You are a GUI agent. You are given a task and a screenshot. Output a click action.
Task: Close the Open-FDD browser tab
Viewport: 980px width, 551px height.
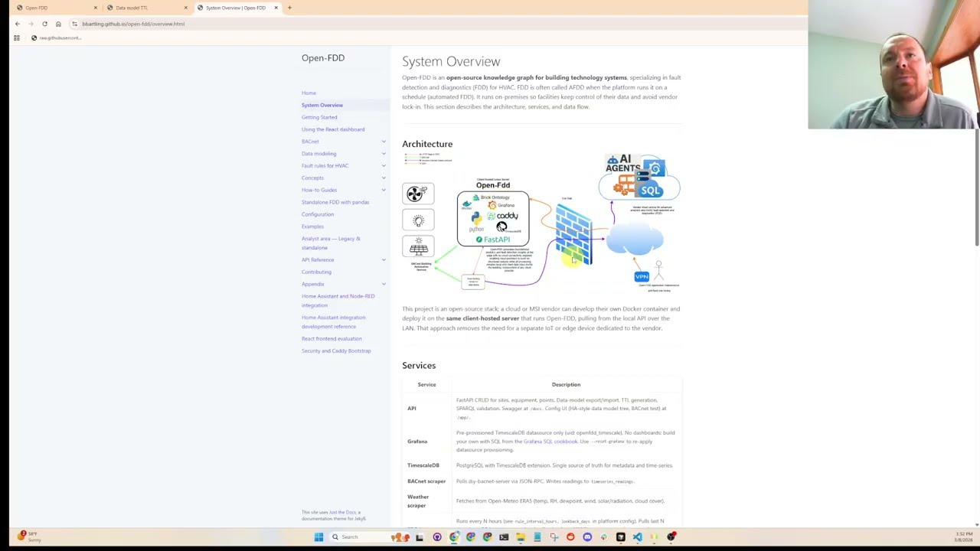click(96, 8)
